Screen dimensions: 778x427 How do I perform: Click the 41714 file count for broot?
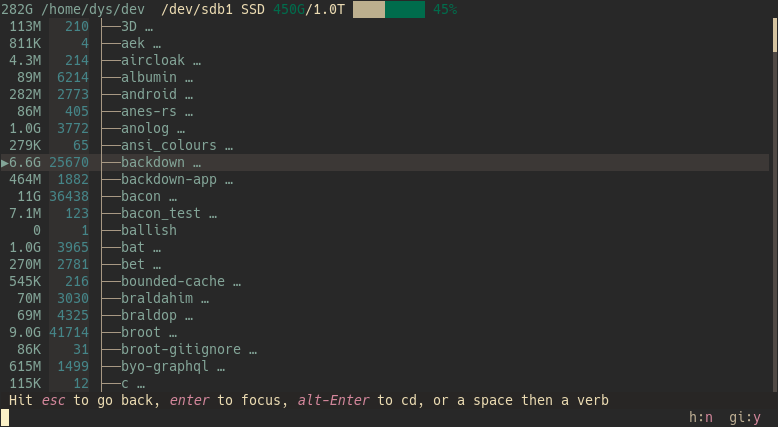(69, 332)
